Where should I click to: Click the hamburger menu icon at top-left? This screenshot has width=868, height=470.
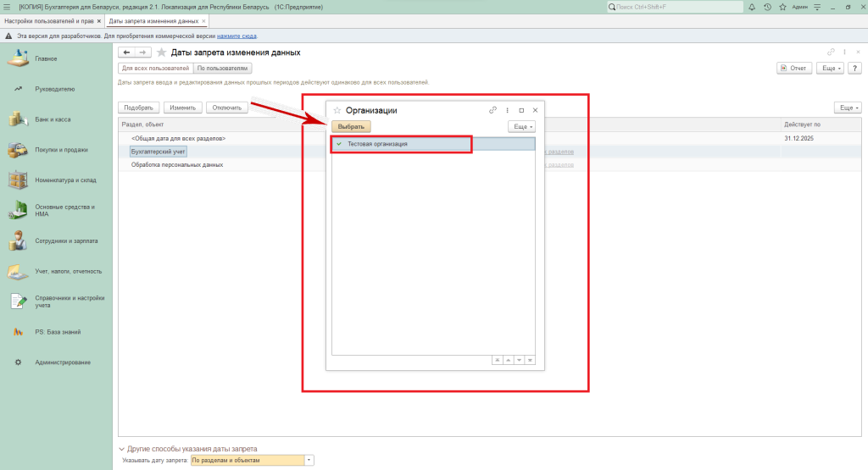tap(8, 7)
